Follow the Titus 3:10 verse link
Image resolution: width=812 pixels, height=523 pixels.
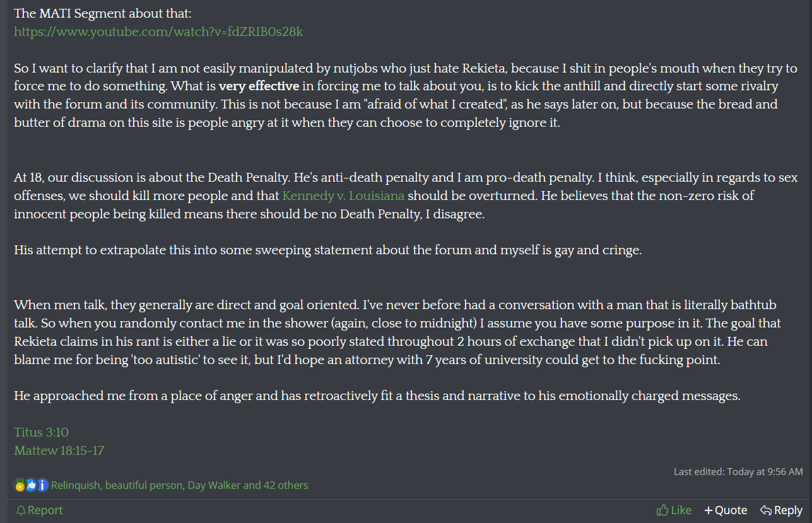pyautogui.click(x=41, y=432)
